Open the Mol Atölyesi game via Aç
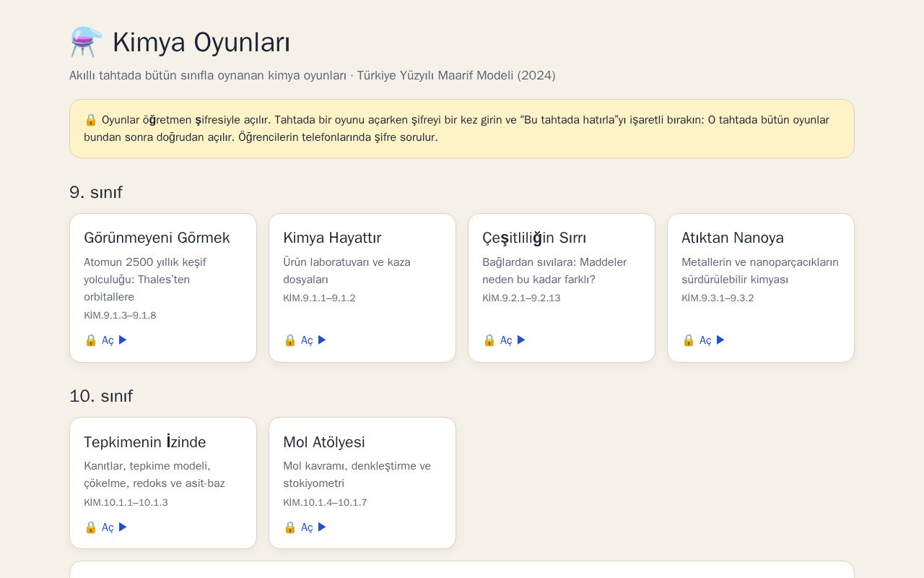The width and height of the screenshot is (924, 578). (305, 527)
